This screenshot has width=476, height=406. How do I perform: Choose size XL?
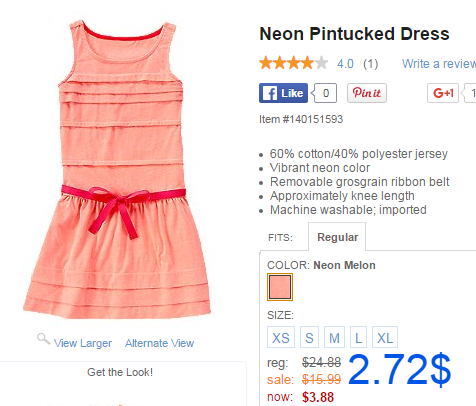coord(385,337)
